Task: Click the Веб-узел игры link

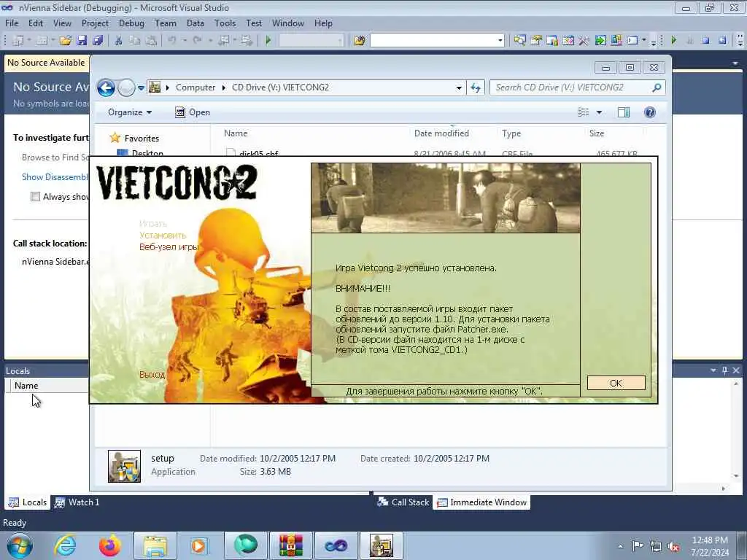Action: coord(169,246)
